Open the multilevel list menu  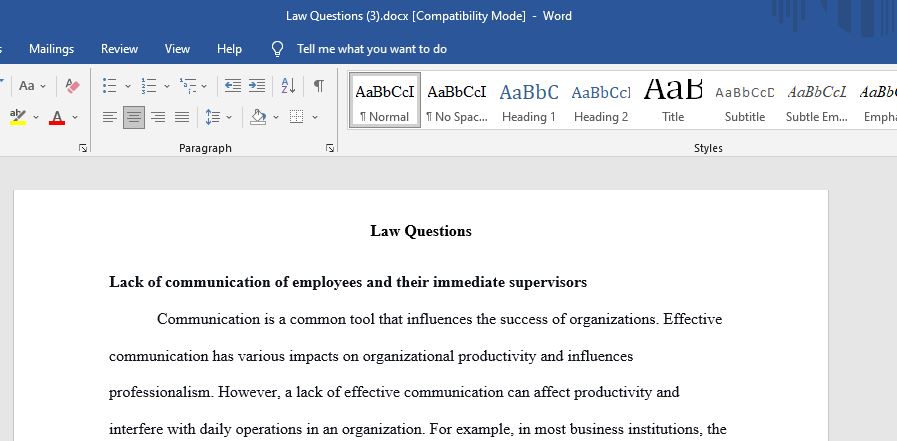point(193,86)
